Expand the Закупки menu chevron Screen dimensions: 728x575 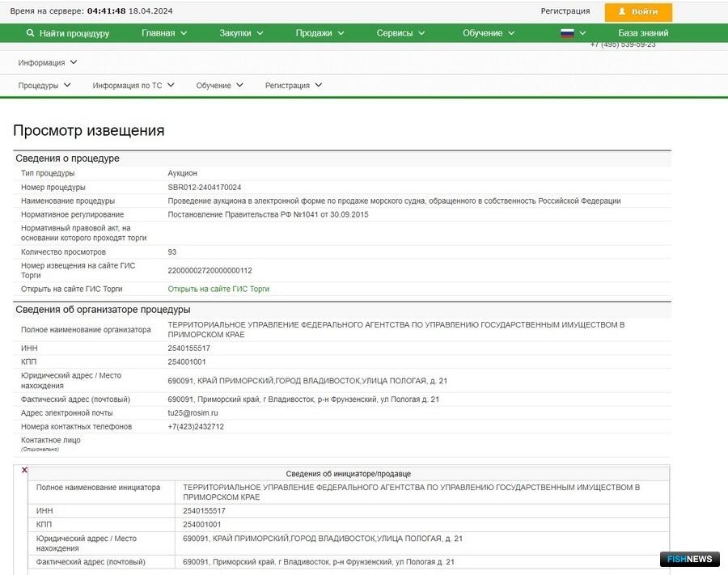click(x=260, y=33)
